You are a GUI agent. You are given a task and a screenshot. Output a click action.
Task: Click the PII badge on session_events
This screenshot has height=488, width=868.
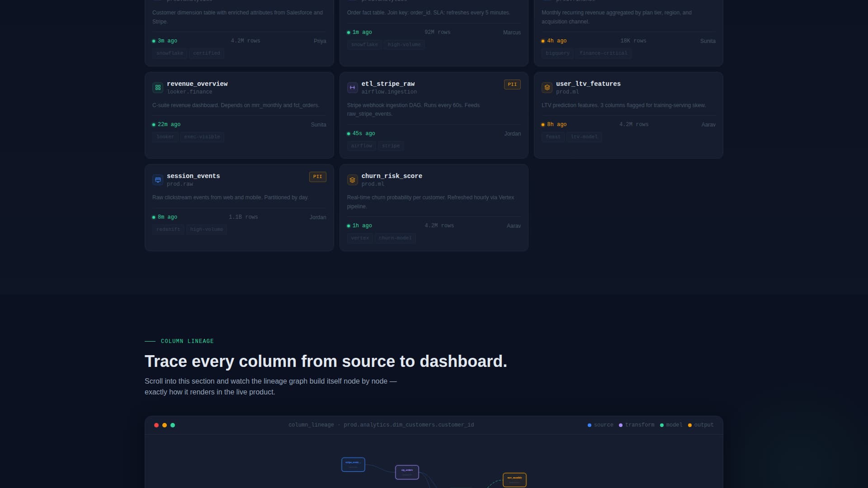(317, 177)
